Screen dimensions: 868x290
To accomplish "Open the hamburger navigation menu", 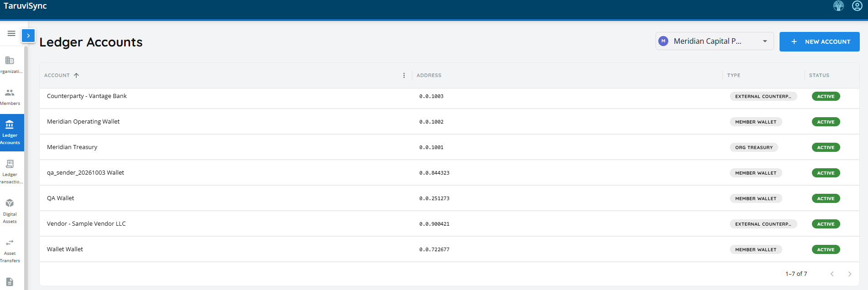I will click(11, 33).
